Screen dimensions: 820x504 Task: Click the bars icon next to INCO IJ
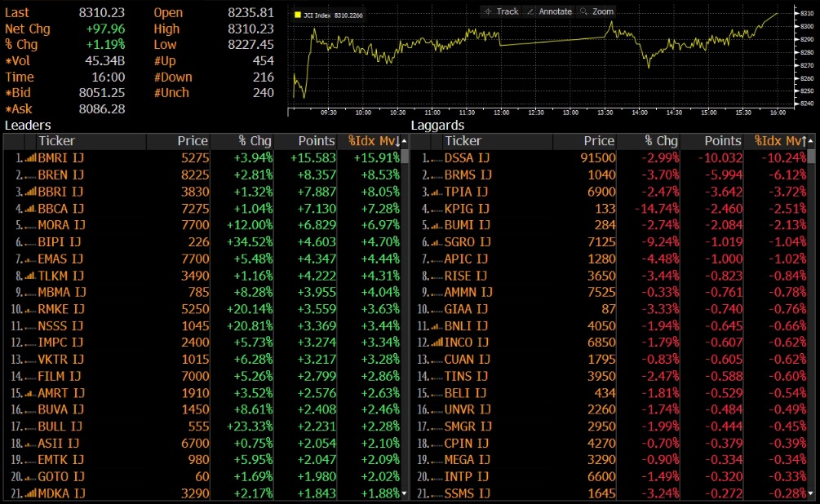[437, 343]
